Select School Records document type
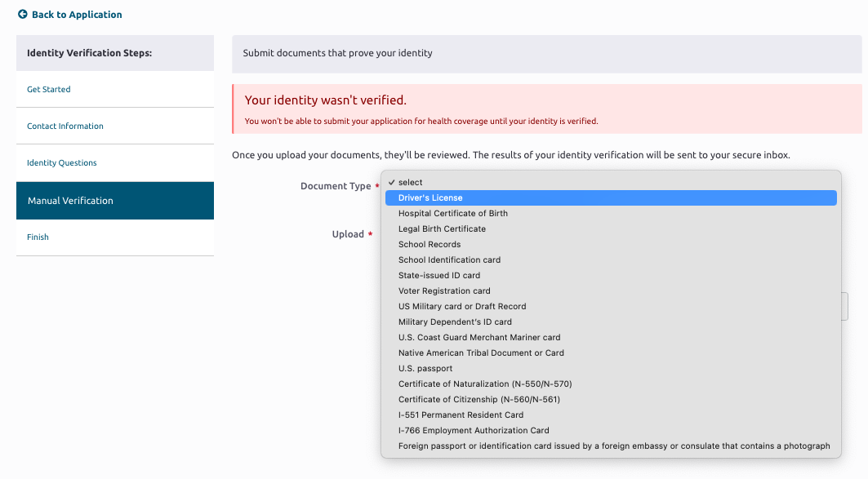Image resolution: width=868 pixels, height=479 pixels. (x=611, y=245)
